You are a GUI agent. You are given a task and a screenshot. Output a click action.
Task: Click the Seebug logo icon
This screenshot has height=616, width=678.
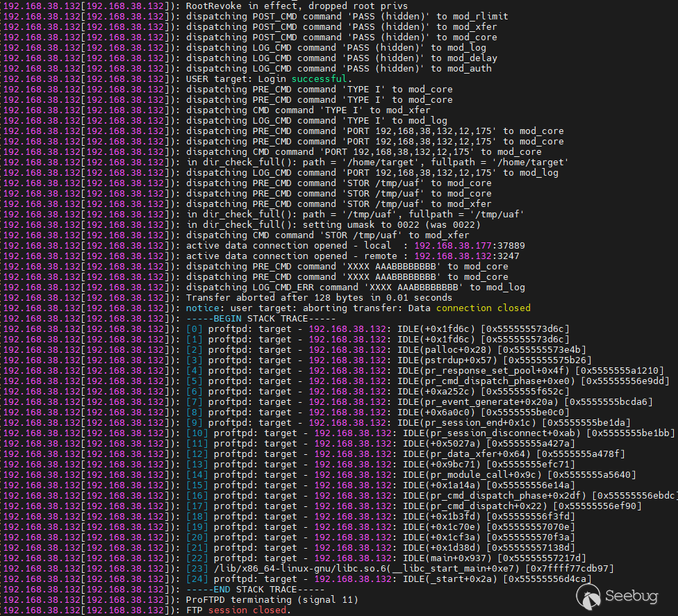click(590, 595)
